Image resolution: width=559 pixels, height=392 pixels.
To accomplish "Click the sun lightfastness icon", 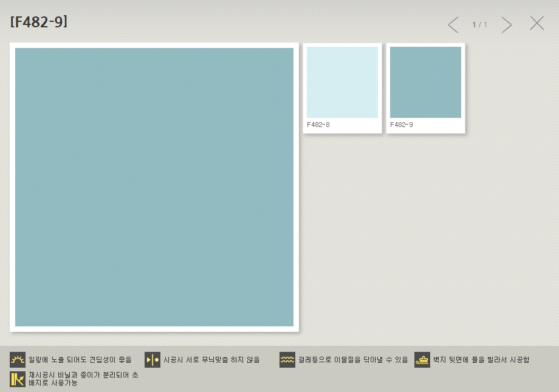I will (x=18, y=360).
